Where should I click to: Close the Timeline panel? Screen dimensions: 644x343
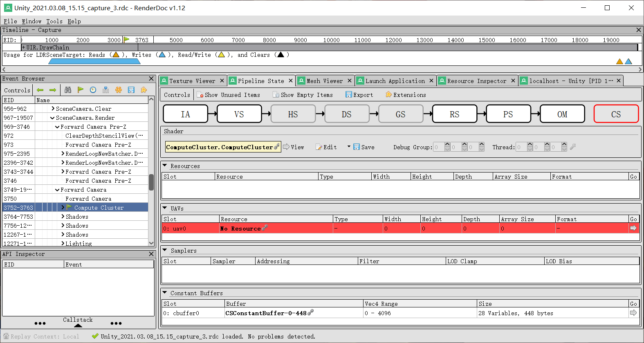[x=639, y=30]
